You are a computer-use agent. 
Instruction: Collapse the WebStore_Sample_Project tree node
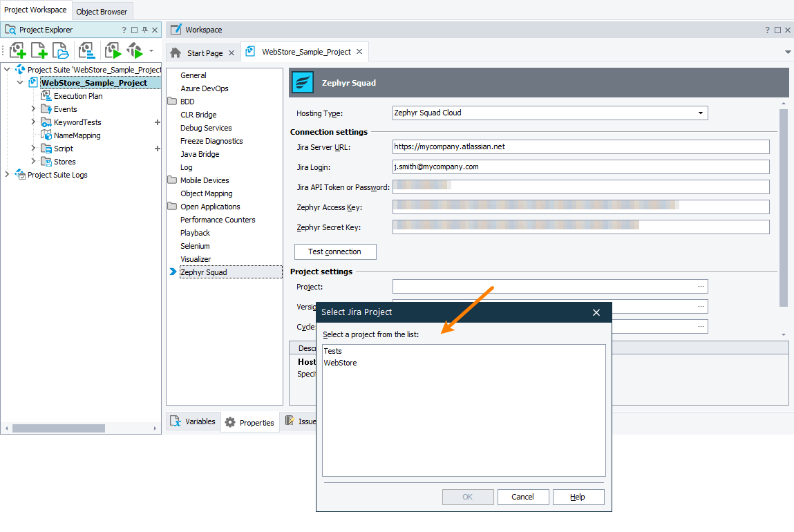[19, 82]
